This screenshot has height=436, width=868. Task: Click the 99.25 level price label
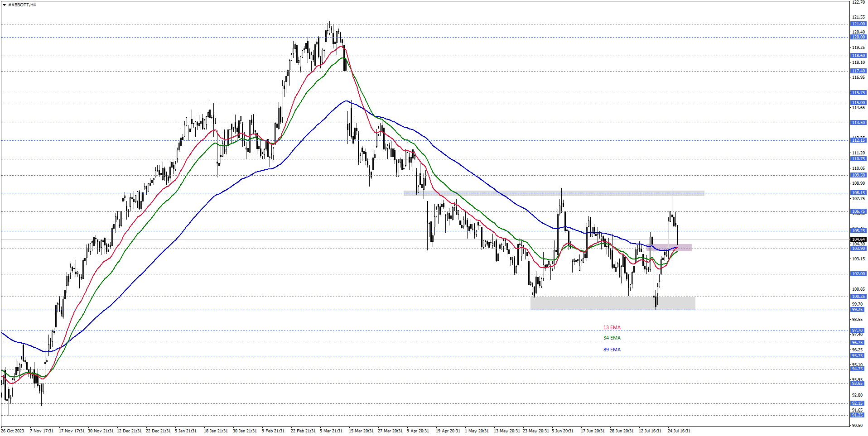pos(858,310)
